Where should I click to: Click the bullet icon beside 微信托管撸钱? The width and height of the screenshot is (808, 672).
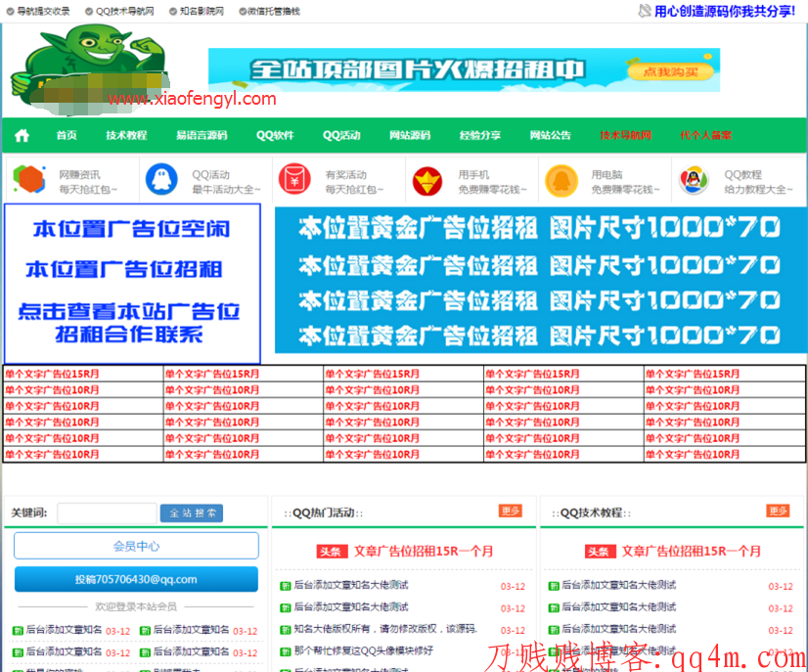click(x=243, y=12)
